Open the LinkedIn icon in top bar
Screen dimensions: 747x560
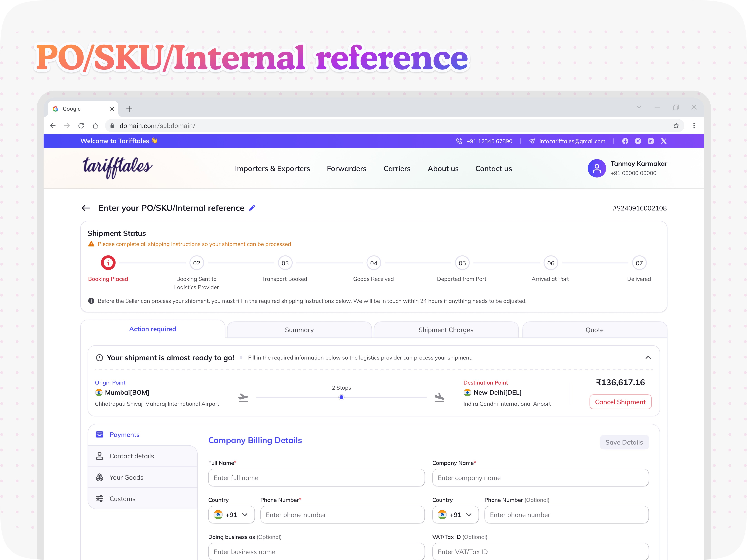tap(651, 141)
